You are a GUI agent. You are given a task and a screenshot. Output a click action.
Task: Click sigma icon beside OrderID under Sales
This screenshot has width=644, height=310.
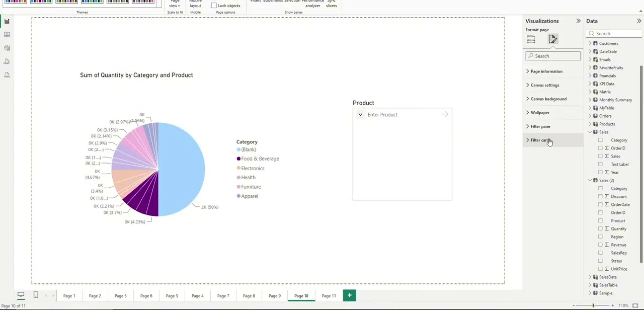(607, 148)
